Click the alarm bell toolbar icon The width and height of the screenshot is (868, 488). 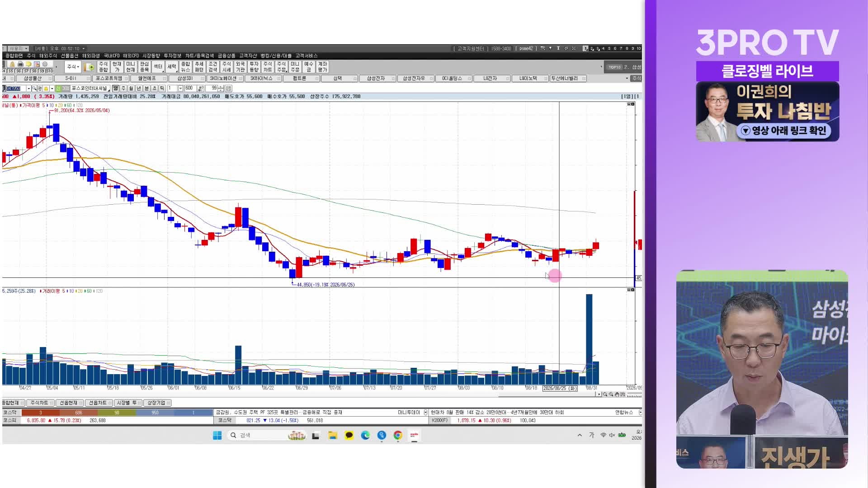[12, 64]
